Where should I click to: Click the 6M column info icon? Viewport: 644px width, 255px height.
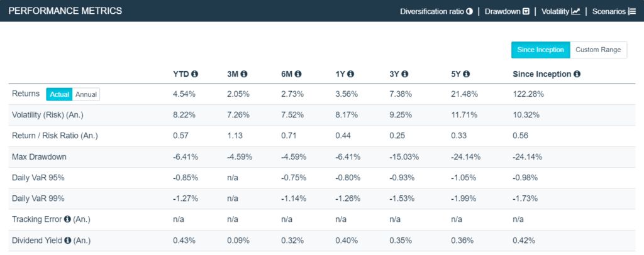coord(299,74)
